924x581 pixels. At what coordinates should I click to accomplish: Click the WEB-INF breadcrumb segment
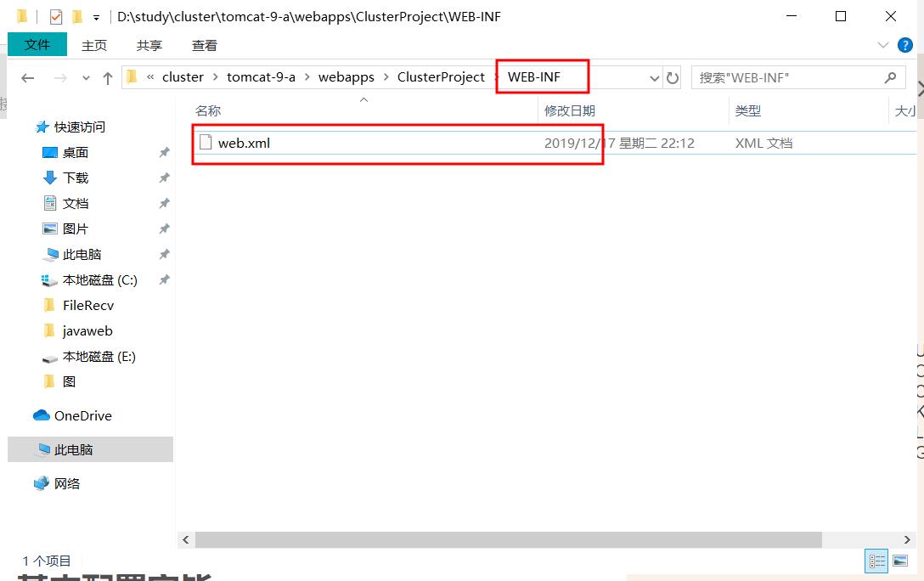pos(534,77)
